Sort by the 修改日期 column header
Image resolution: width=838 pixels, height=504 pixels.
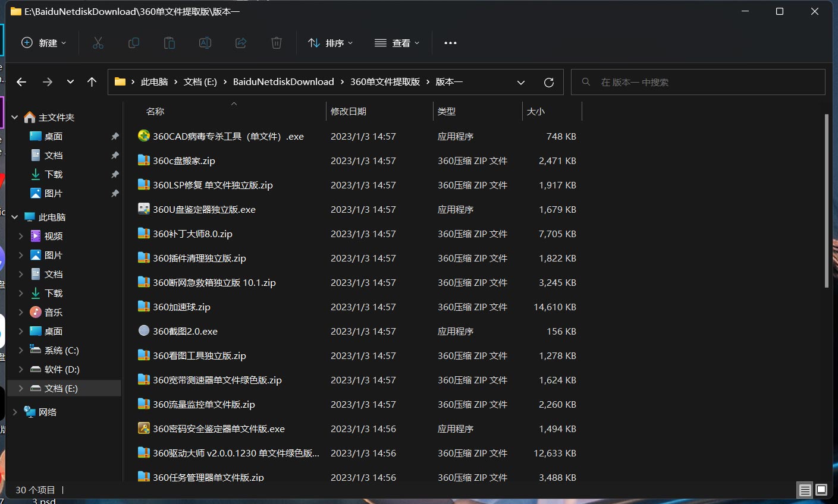(x=349, y=111)
